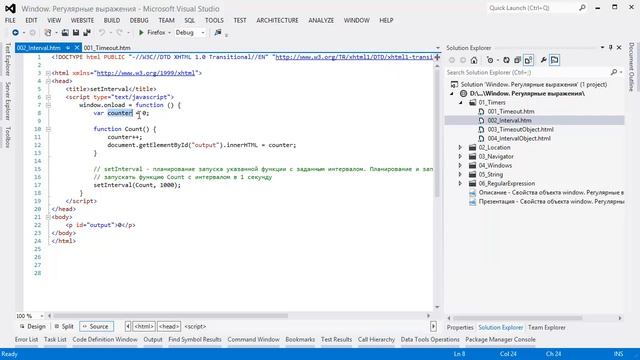Open 004_IntervalObject.html in Solution Explorer

519,138
